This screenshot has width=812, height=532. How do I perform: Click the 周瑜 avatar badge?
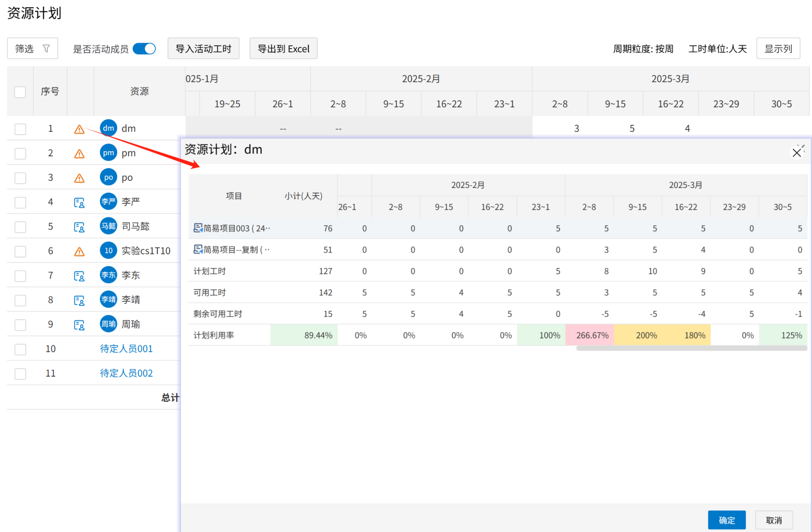pos(108,324)
